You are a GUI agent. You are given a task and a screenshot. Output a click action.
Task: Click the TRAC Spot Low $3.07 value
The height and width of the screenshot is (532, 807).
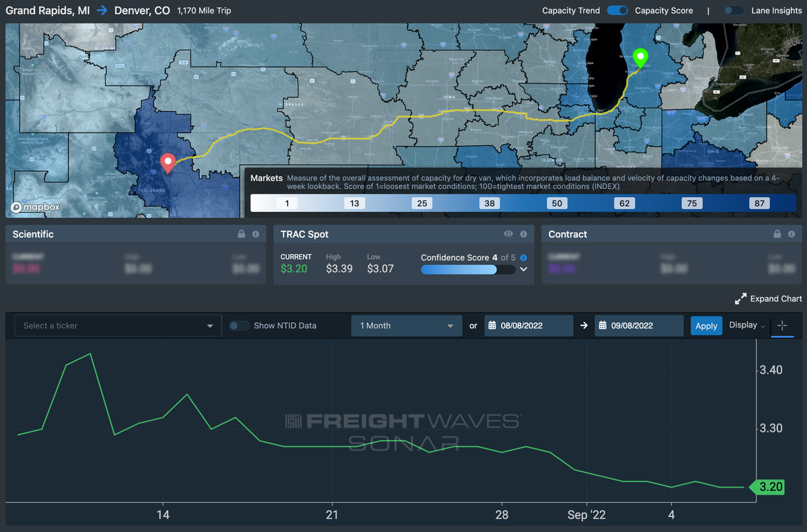tap(381, 268)
